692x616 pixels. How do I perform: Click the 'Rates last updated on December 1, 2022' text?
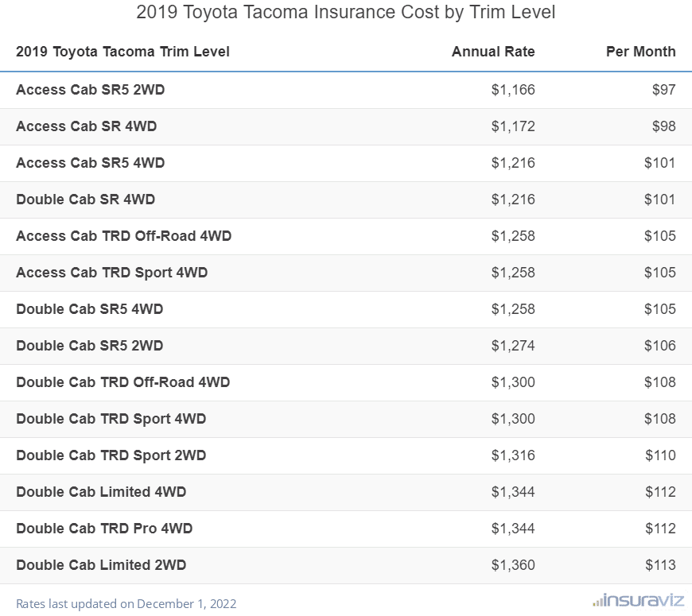(x=126, y=604)
